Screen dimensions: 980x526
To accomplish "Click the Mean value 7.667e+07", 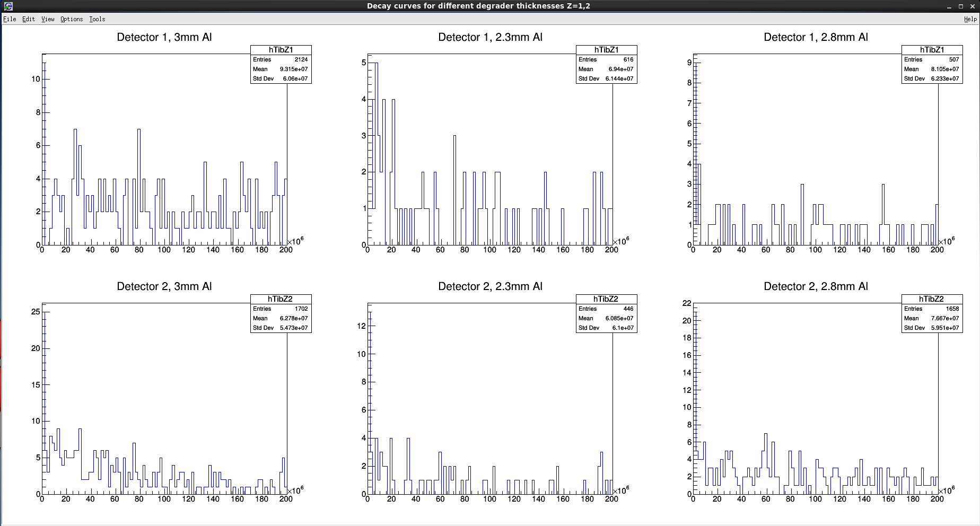I will (x=945, y=318).
